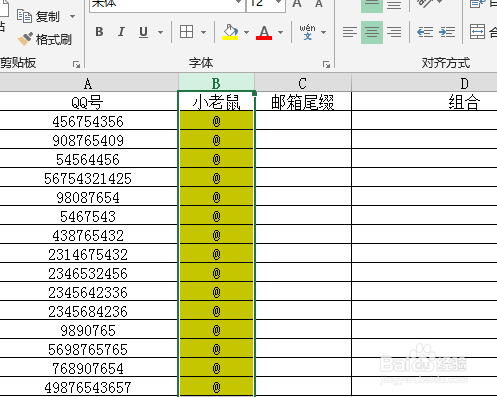The image size is (497, 397).
Task: Align text left
Action: (350, 32)
